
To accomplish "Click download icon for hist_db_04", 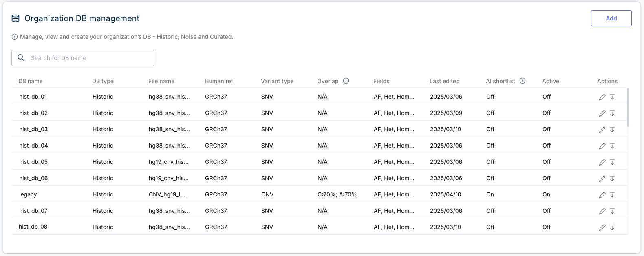I will (612, 146).
